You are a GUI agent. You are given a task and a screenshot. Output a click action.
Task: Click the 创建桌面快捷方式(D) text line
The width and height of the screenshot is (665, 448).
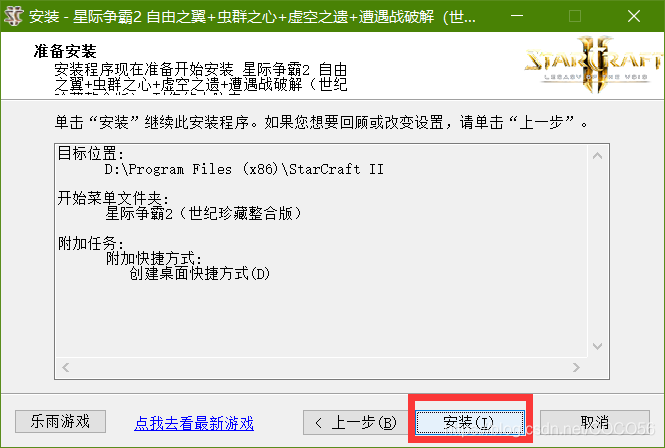point(199,274)
